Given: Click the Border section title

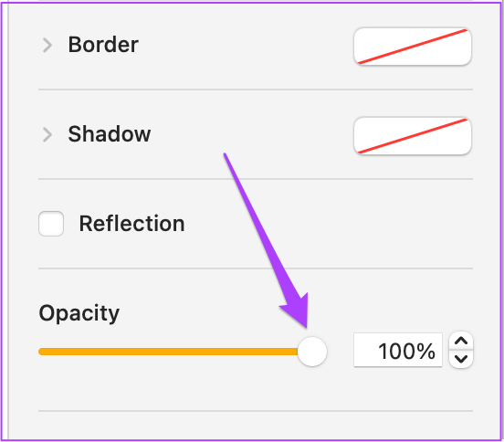Looking at the screenshot, I should click(x=103, y=45).
